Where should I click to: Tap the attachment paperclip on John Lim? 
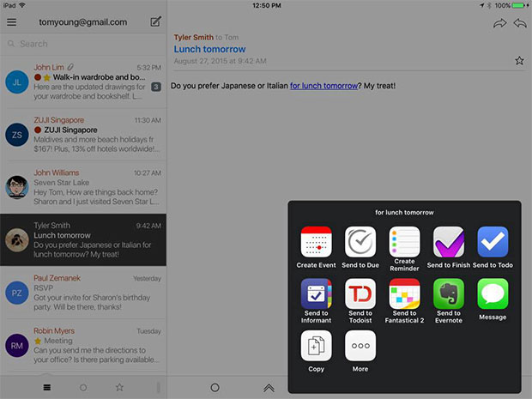[70, 67]
